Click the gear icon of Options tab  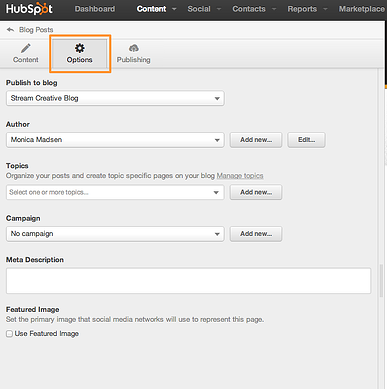pos(80,48)
